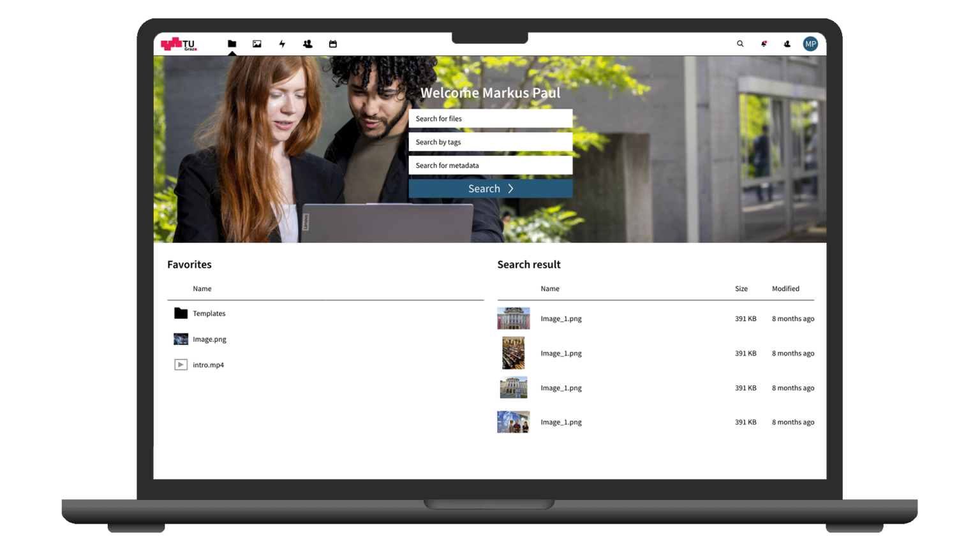Open the Photos icon in top navigation

point(257,44)
